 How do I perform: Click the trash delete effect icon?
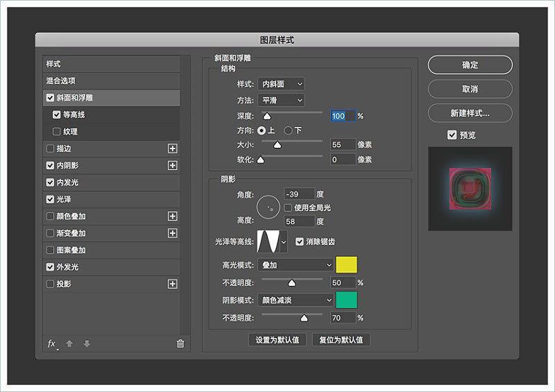[x=180, y=343]
